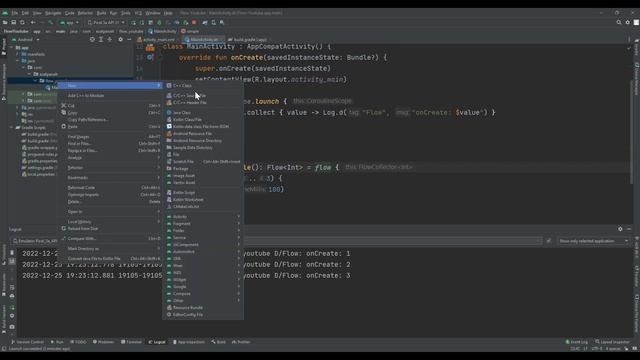
Task: Open the Terminal tool window tab
Action: [x=131, y=342]
